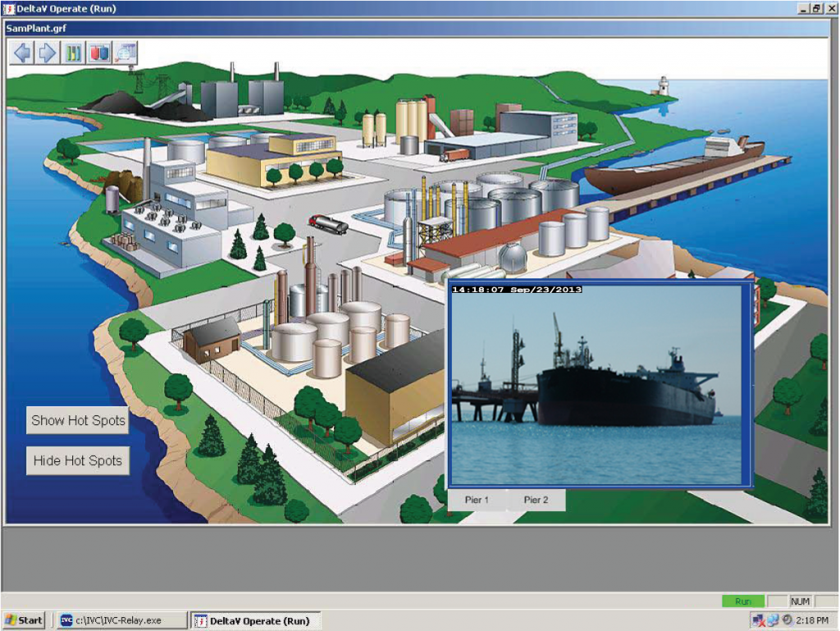This screenshot has width=840, height=631.
Task: Switch camera view to Pier 1
Action: 477,500
